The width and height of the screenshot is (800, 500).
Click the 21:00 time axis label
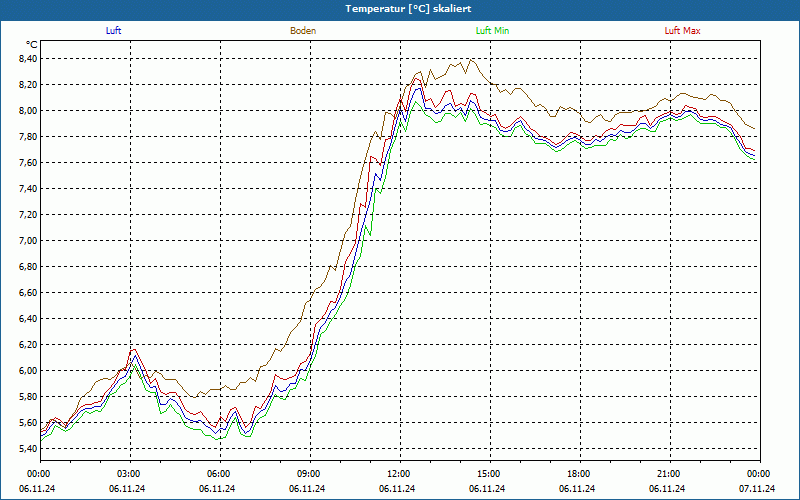coord(669,474)
